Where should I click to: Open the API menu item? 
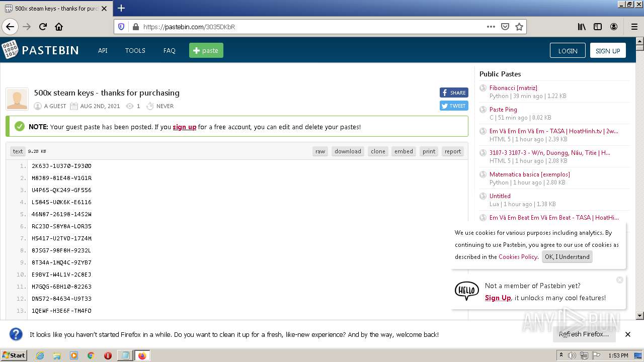click(x=103, y=50)
